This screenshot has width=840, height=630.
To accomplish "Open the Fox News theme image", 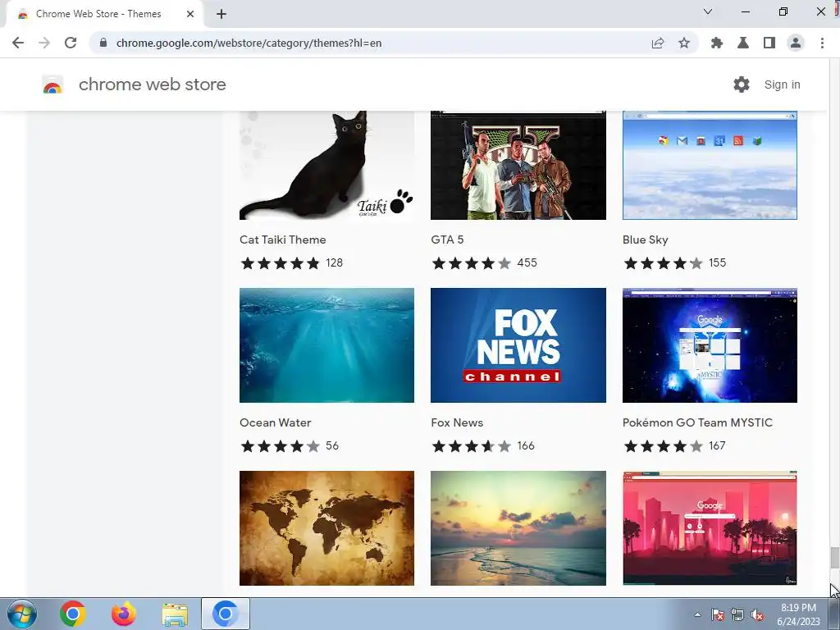I will (x=518, y=345).
